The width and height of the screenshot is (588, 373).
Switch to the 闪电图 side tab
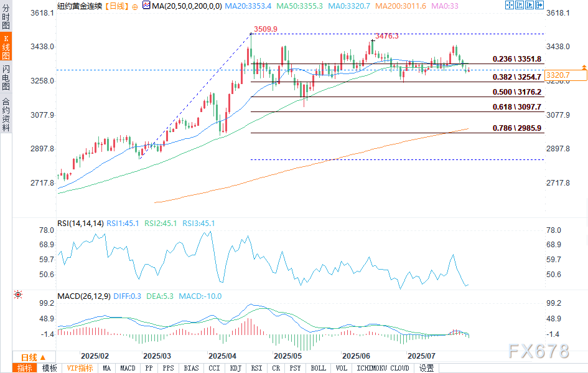(6, 77)
